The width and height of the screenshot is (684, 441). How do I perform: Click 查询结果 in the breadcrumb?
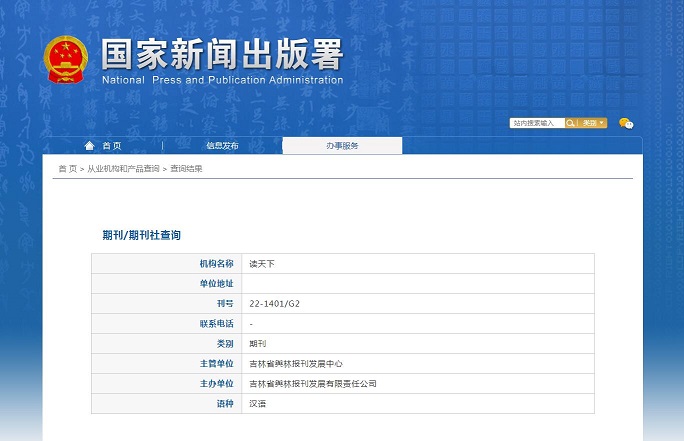click(x=186, y=169)
